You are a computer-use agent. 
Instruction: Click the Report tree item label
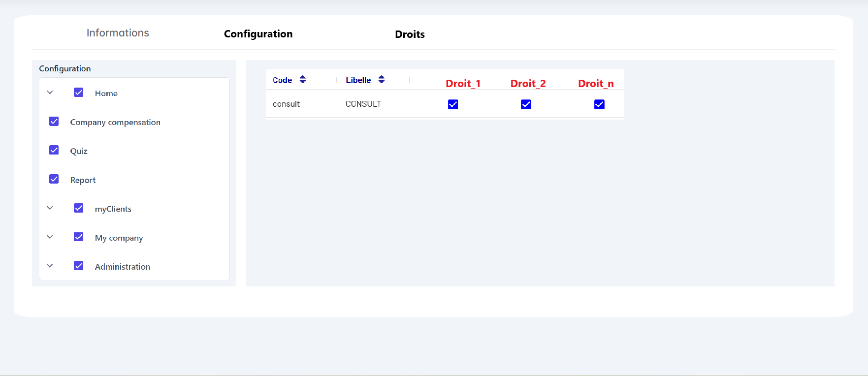click(x=83, y=180)
